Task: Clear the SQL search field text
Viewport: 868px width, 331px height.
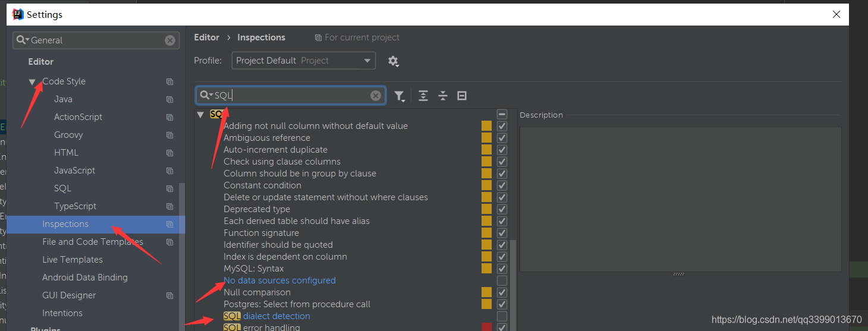Action: (x=376, y=96)
